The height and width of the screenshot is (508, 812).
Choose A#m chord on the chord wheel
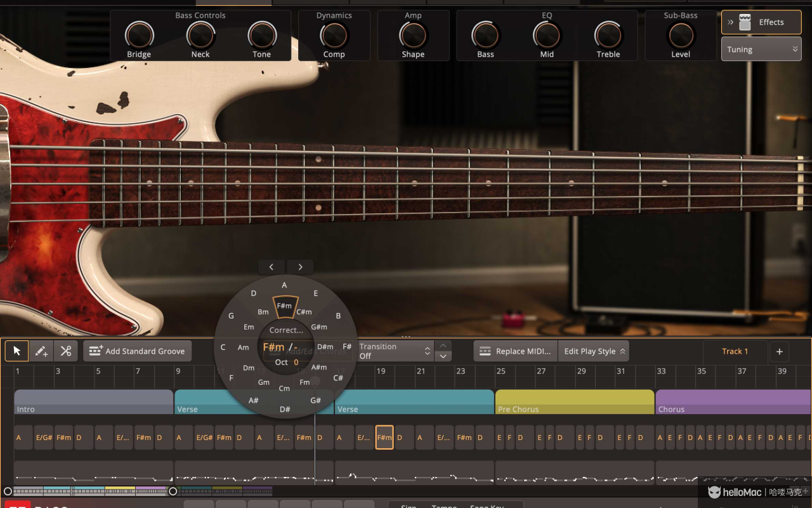(x=319, y=367)
